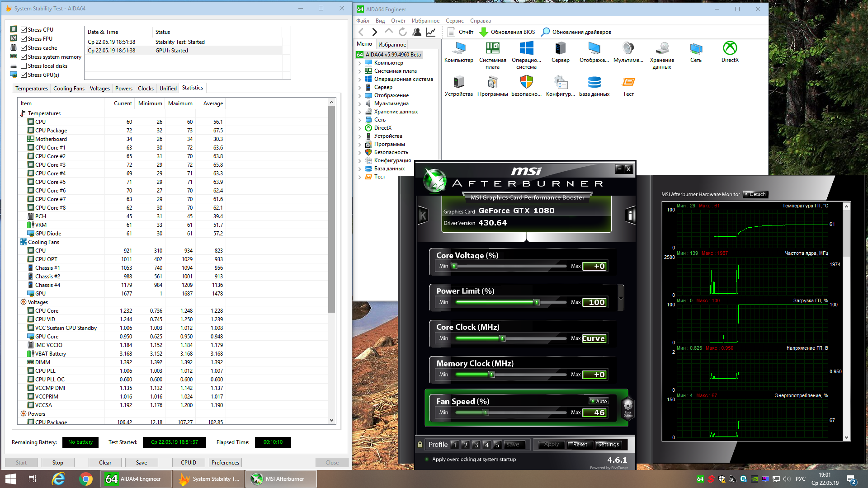Open the DirectX icon in AIDA64 panel

click(730, 49)
